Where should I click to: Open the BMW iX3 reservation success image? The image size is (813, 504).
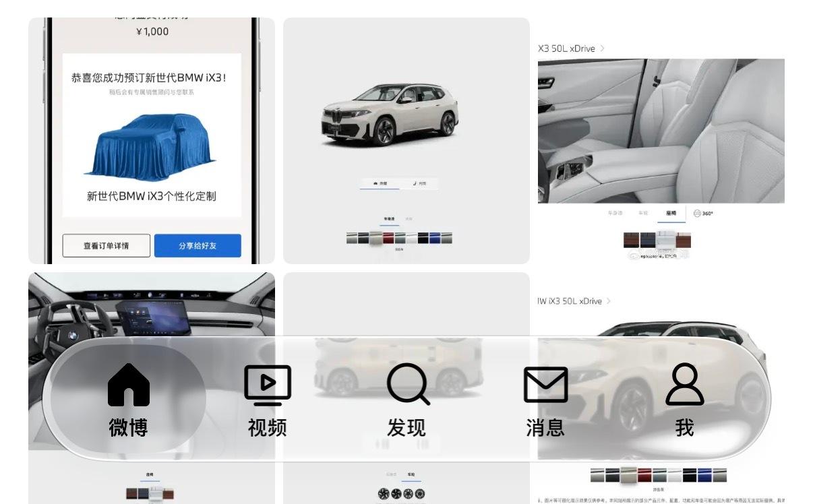pos(152,141)
